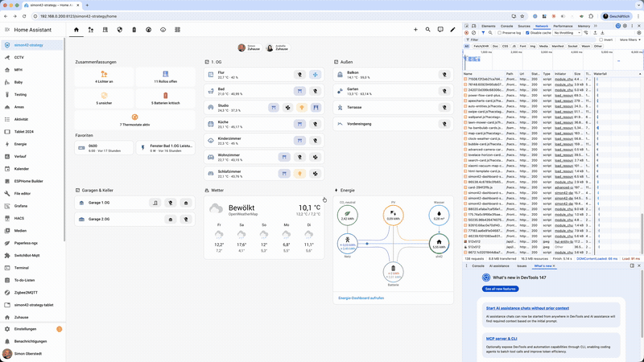644x362 pixels.
Task: Enable the Invert filter checkbox
Action: [601, 39]
